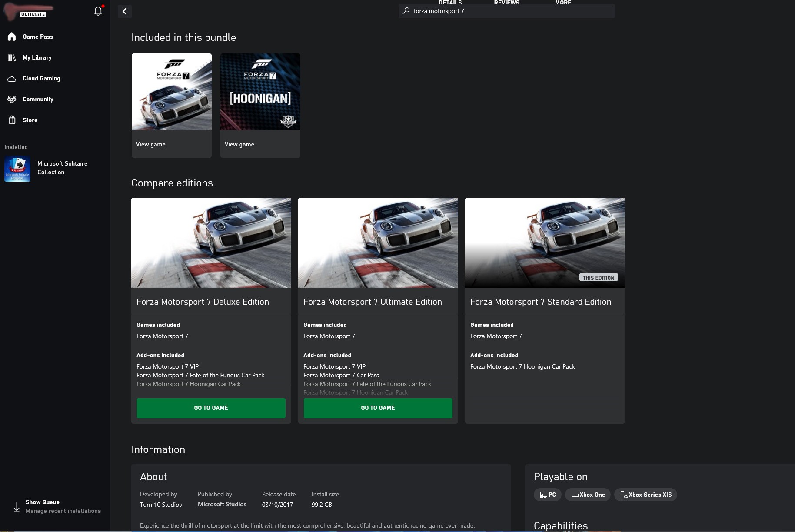Open Forza Motorsport 7 cover thumbnail
The image size is (795, 532).
coord(172,92)
